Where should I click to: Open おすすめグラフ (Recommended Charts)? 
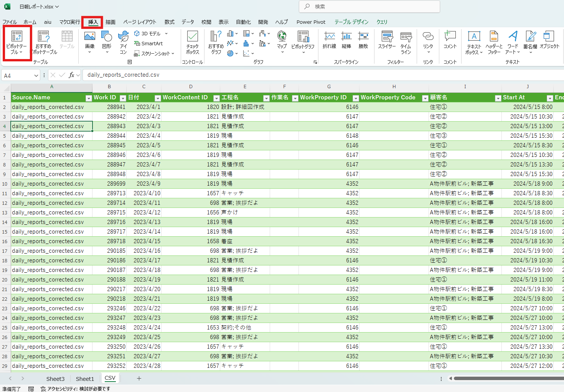[x=216, y=43]
